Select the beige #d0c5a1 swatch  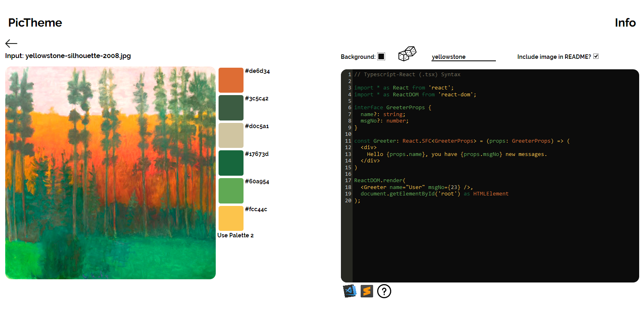pos(231,135)
